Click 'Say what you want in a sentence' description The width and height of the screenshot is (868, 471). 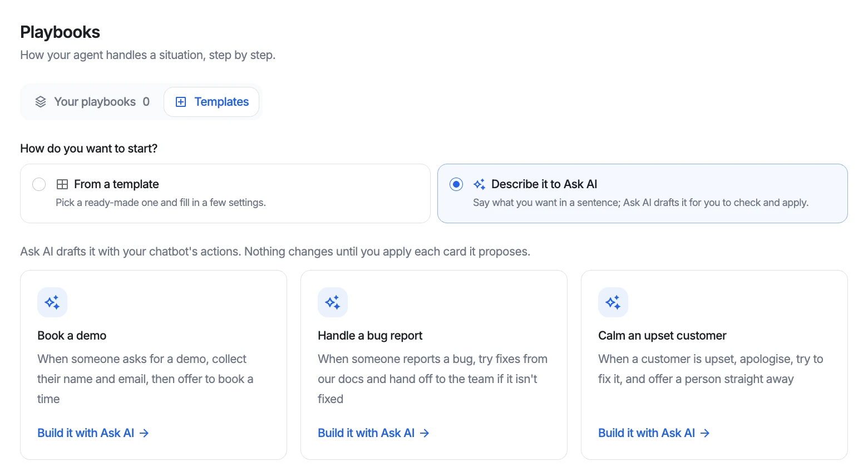640,203
